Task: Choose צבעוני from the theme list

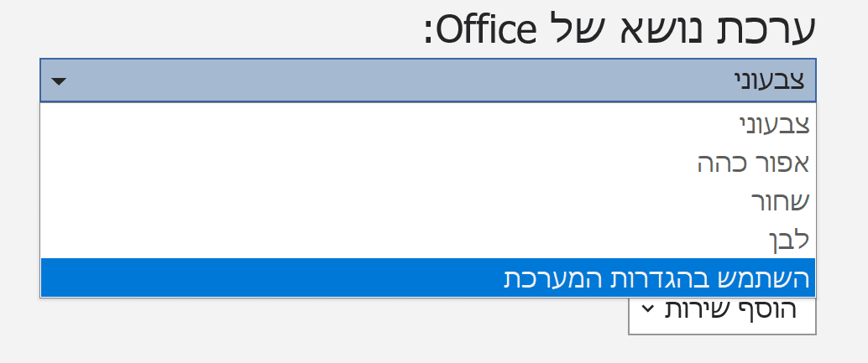Action: pyautogui.click(x=774, y=125)
